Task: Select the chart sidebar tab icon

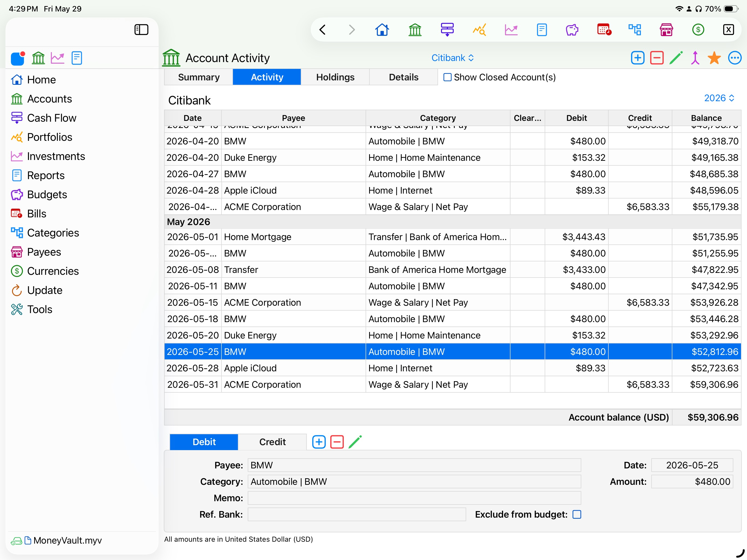Action: pos(57,58)
